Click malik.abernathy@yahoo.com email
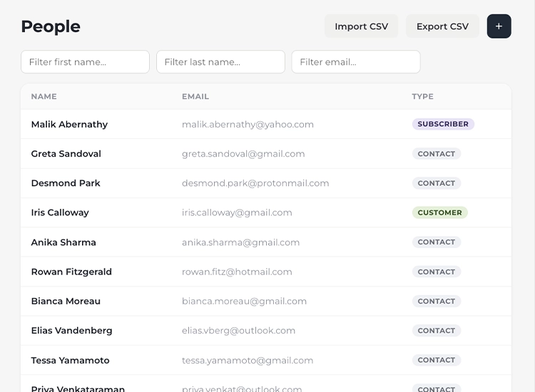 tap(248, 125)
